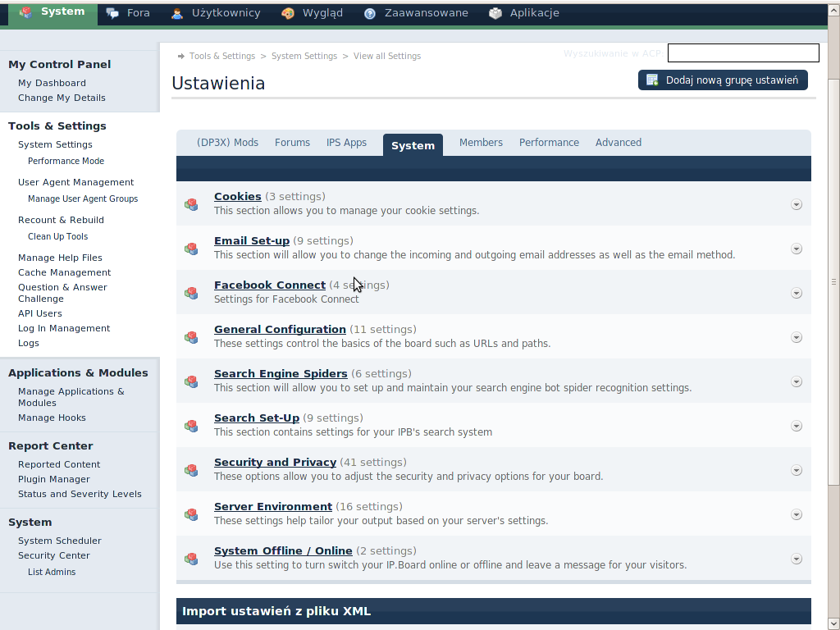Click the Email Set-up group icon

coord(191,249)
